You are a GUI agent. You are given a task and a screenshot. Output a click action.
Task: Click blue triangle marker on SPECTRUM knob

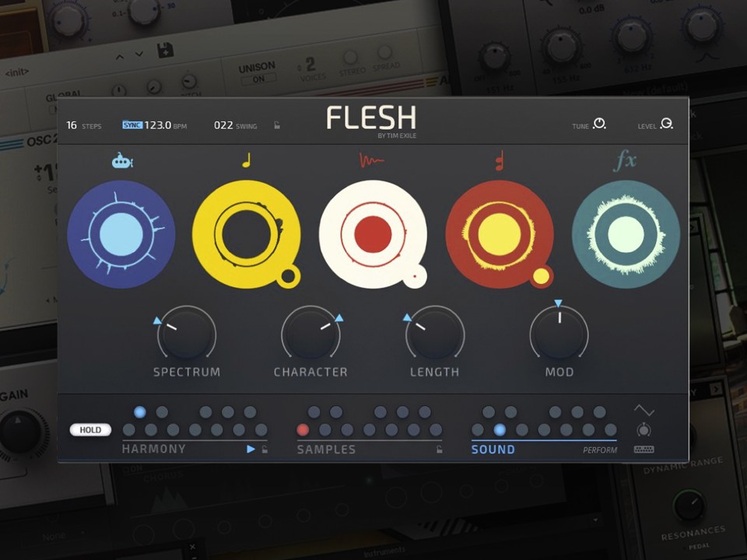click(158, 321)
